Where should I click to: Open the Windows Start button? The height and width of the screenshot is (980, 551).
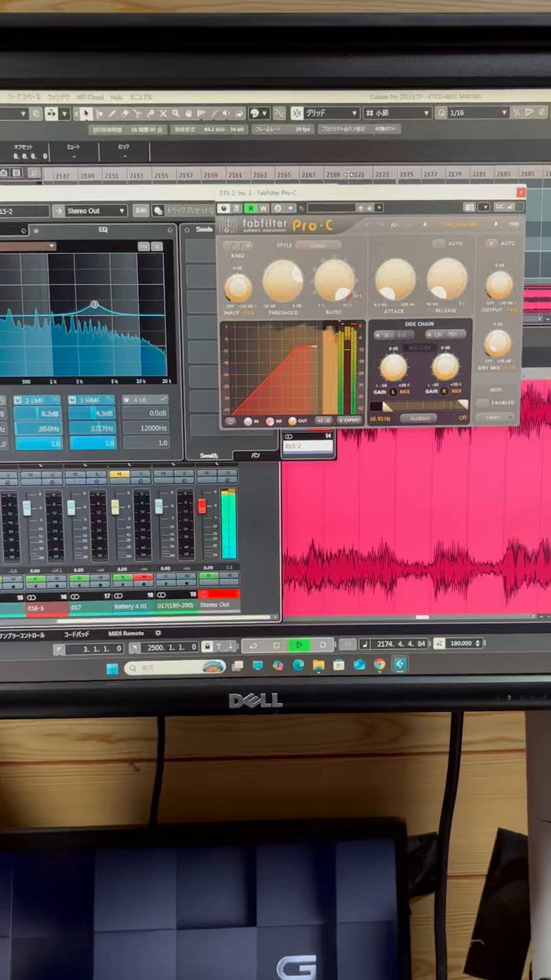pyautogui.click(x=113, y=668)
